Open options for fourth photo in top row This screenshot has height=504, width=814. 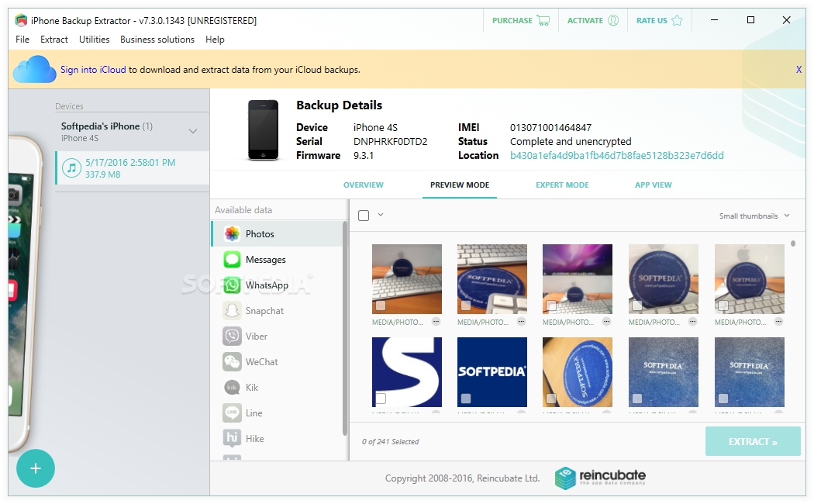(692, 322)
